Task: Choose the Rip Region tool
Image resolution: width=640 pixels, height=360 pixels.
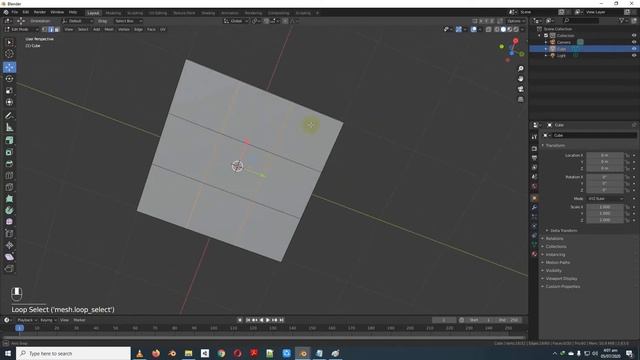Action: (x=9, y=269)
